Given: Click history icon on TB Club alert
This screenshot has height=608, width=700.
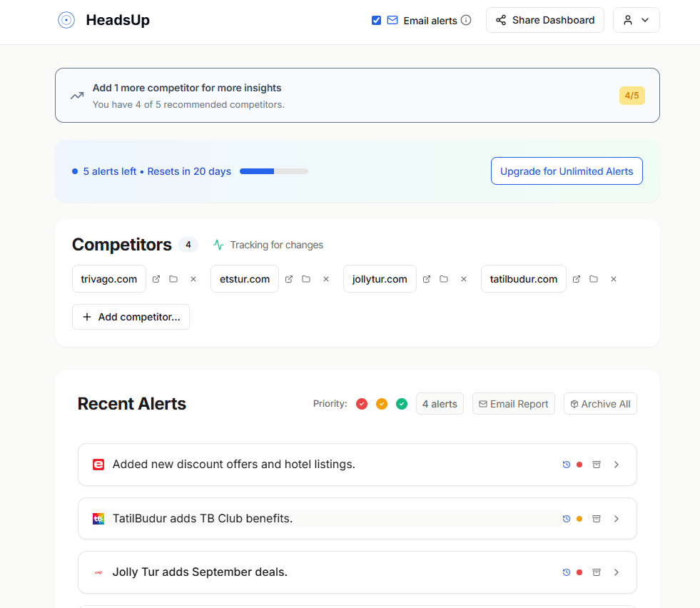Looking at the screenshot, I should (566, 519).
